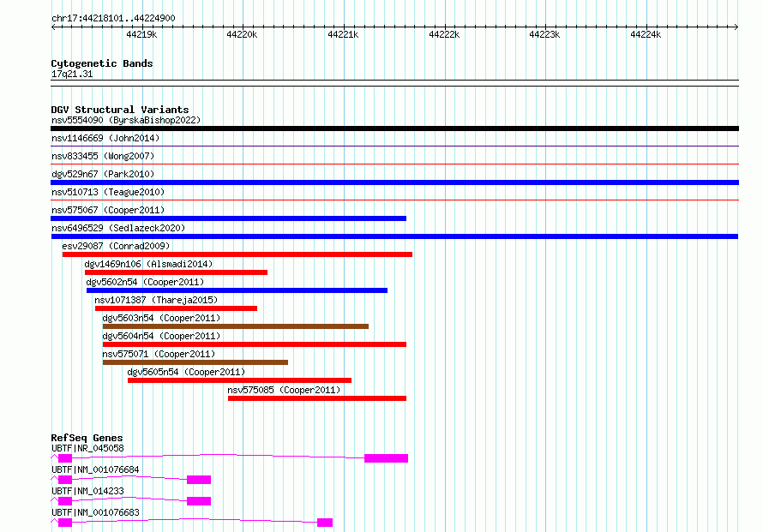Click the nsv833455 (Wong2007) label
The image size is (763, 532).
coord(103,156)
